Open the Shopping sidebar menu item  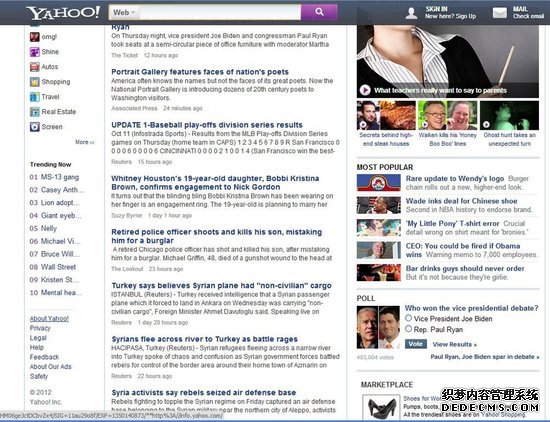[x=56, y=82]
